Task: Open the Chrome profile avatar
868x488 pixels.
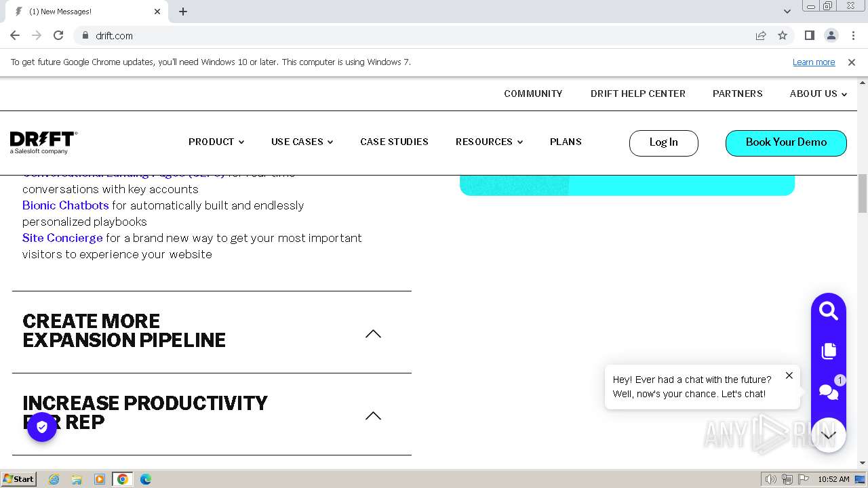Action: pyautogui.click(x=831, y=35)
